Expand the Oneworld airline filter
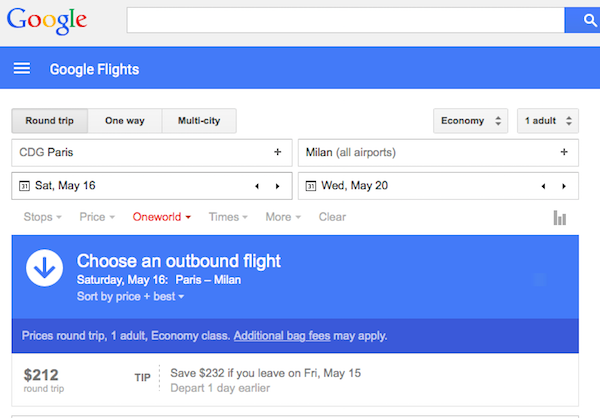The image size is (600, 418). (161, 217)
